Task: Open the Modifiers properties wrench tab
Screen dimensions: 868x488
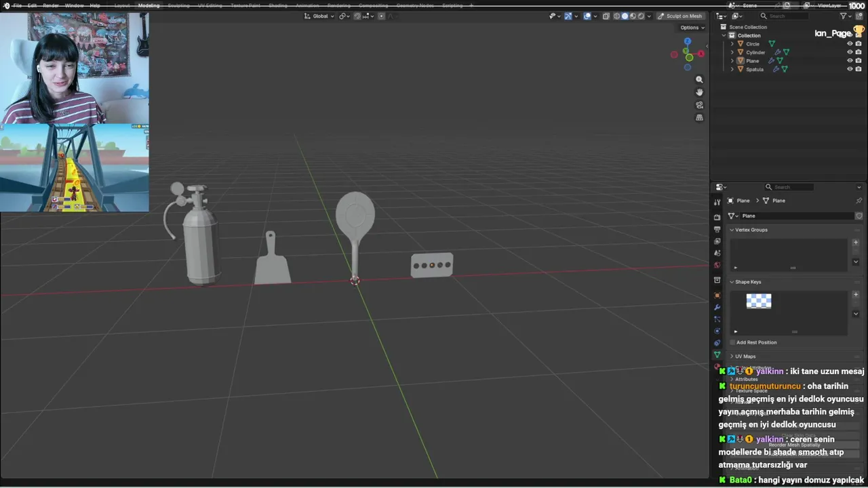Action: tap(717, 307)
